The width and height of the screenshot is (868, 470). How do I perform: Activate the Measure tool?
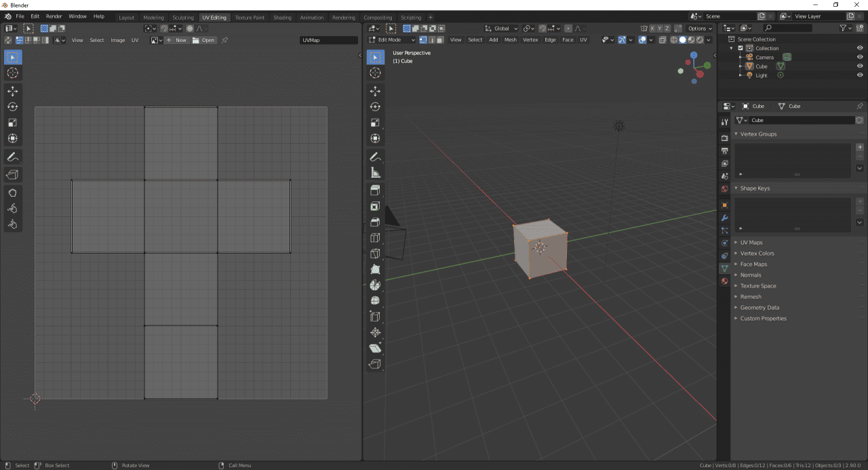click(x=375, y=172)
